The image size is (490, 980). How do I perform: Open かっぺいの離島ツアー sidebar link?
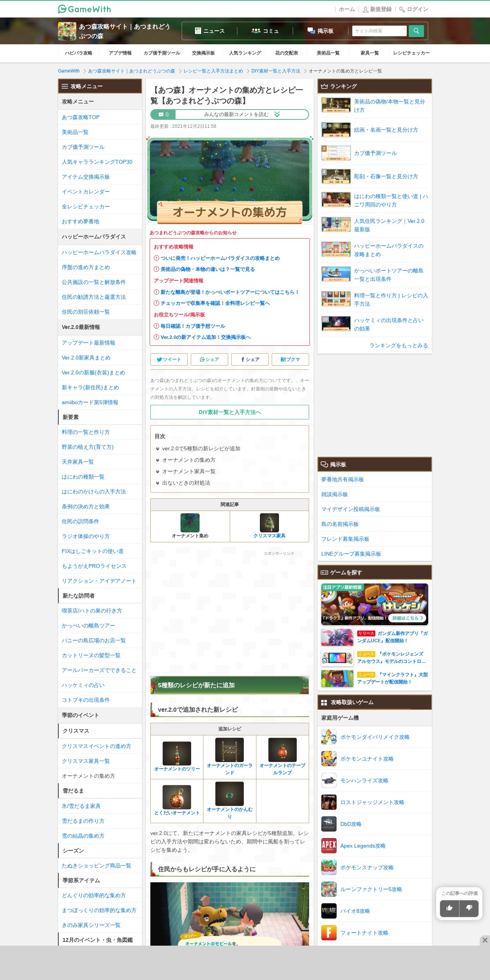pos(89,625)
